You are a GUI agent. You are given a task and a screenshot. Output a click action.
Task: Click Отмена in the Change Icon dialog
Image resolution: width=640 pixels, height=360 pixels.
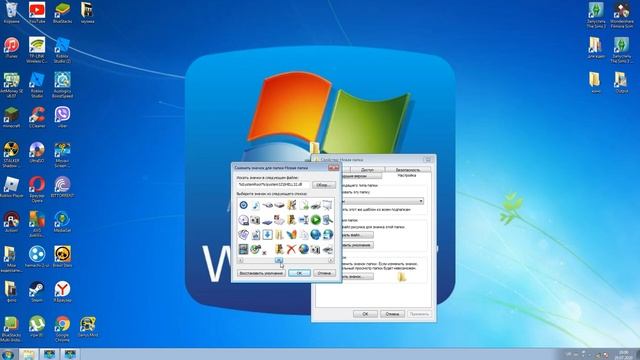point(324,273)
